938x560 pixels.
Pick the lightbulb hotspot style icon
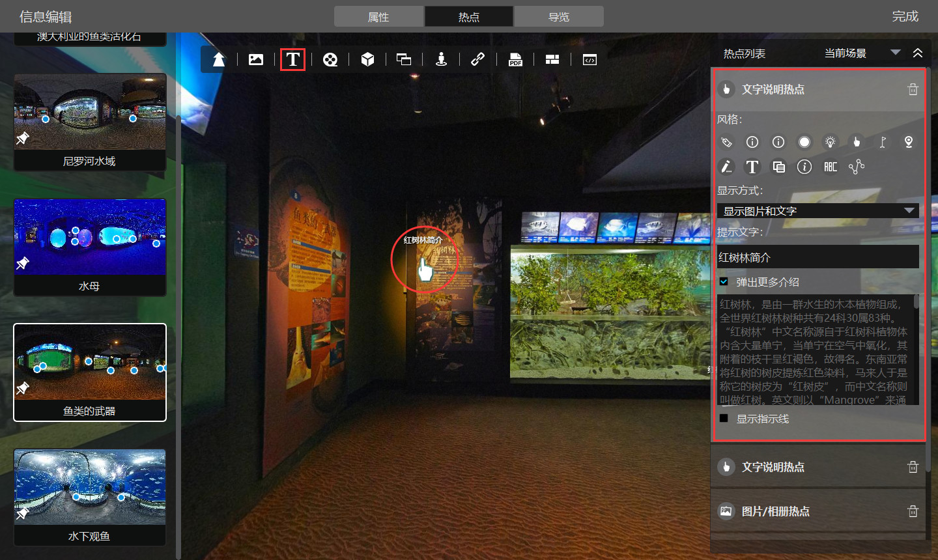830,142
